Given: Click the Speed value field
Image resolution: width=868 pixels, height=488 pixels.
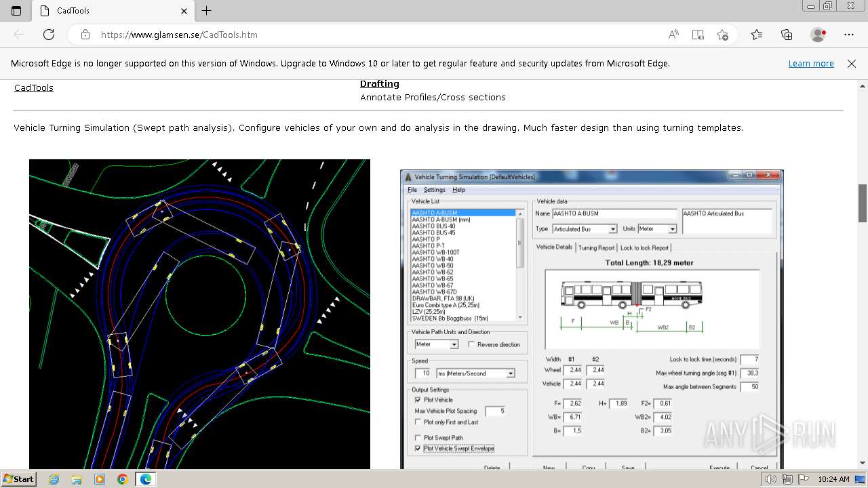Looking at the screenshot, I should [423, 373].
